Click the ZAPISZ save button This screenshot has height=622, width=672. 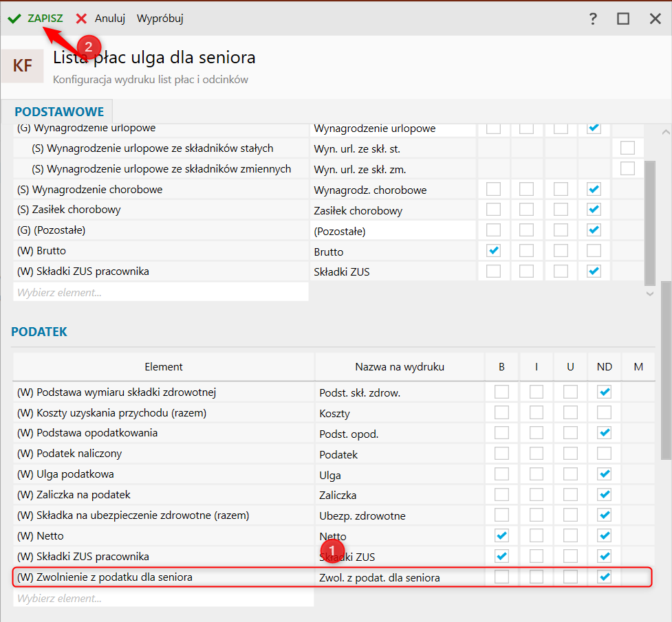[x=45, y=19]
